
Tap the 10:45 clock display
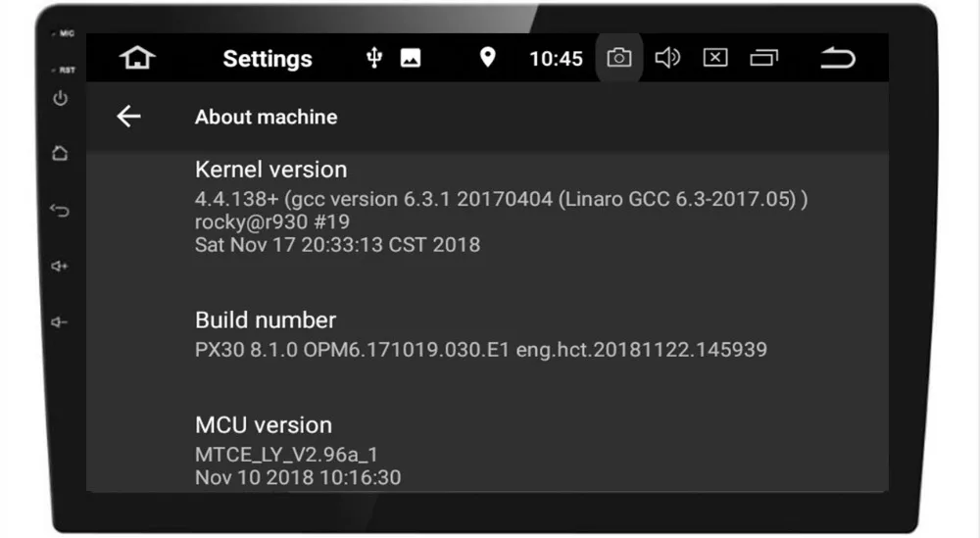556,59
